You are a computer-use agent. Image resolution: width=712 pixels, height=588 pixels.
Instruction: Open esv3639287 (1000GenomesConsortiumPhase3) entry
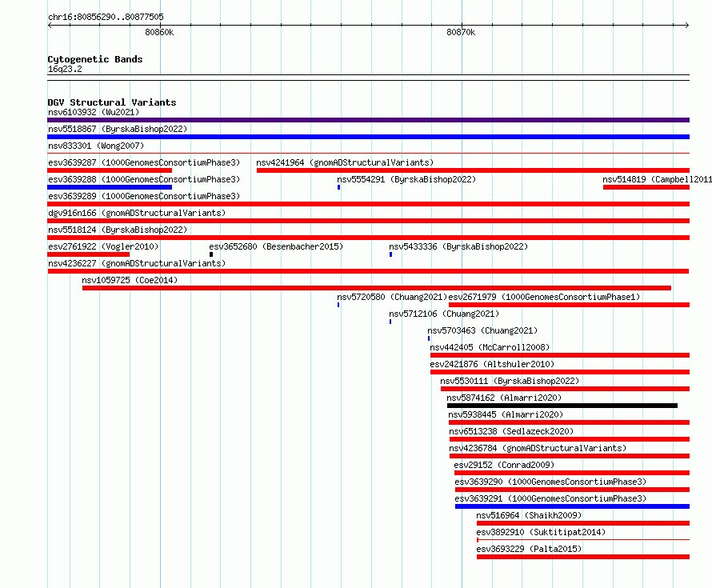point(144,162)
